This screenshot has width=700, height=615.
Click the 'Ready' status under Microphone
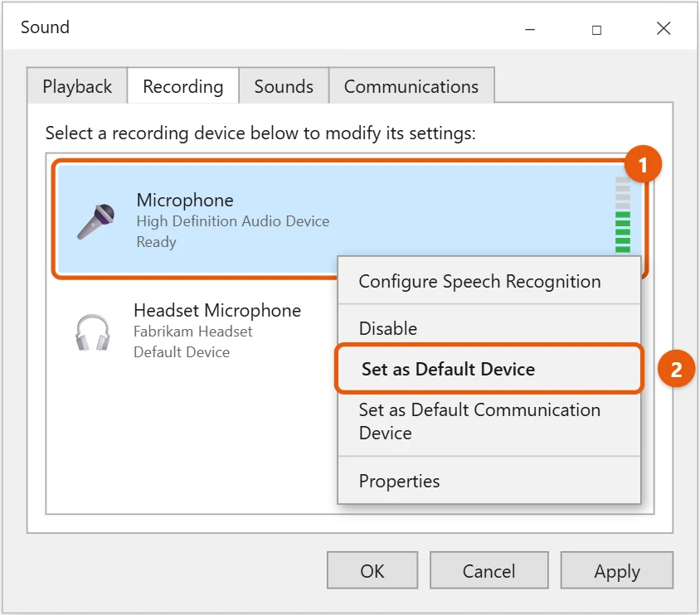click(x=156, y=242)
